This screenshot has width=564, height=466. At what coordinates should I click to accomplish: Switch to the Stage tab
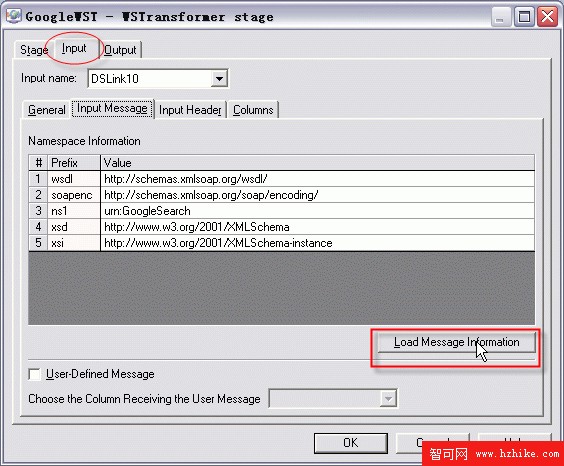pos(34,50)
